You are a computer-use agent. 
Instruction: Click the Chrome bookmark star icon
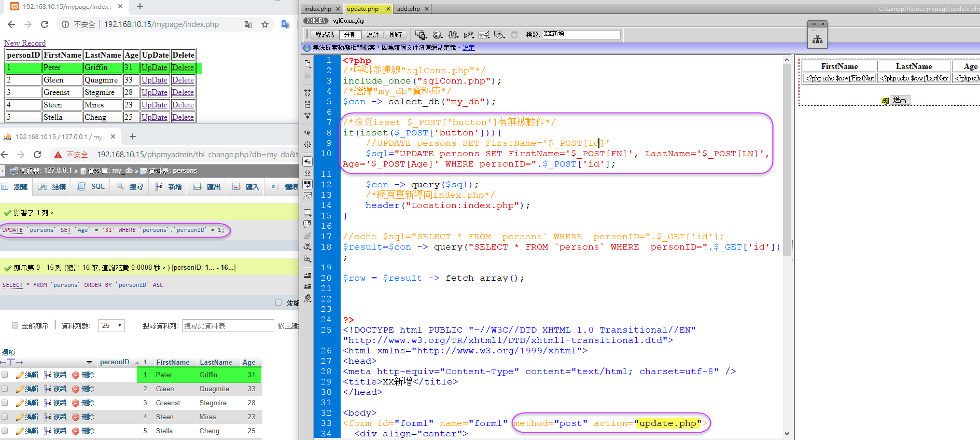pyautogui.click(x=265, y=24)
